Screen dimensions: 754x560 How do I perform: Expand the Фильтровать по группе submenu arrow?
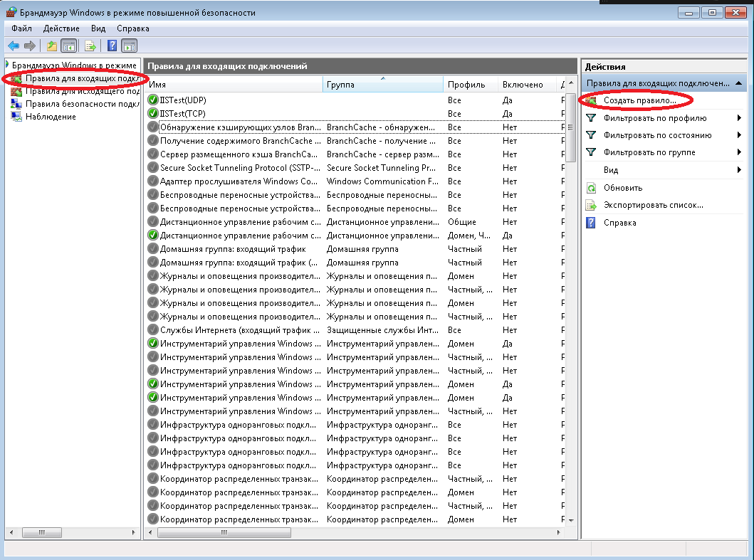739,152
